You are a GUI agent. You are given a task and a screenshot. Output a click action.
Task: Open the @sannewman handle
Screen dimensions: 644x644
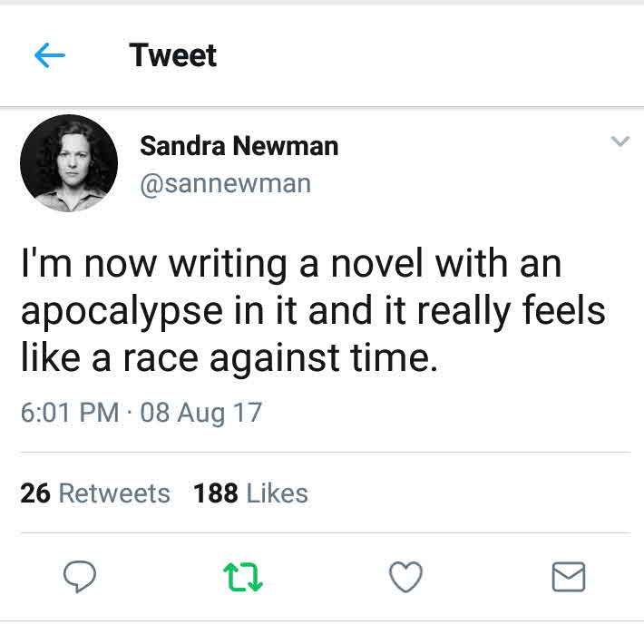225,183
